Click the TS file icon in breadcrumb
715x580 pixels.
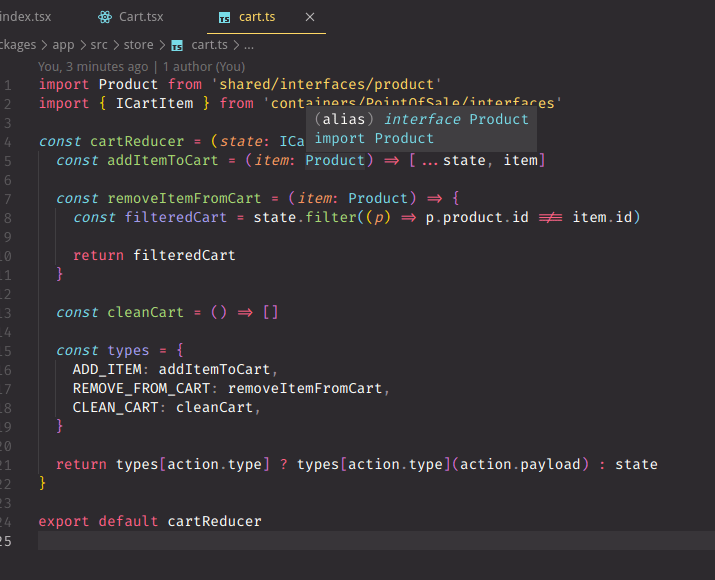tap(177, 45)
